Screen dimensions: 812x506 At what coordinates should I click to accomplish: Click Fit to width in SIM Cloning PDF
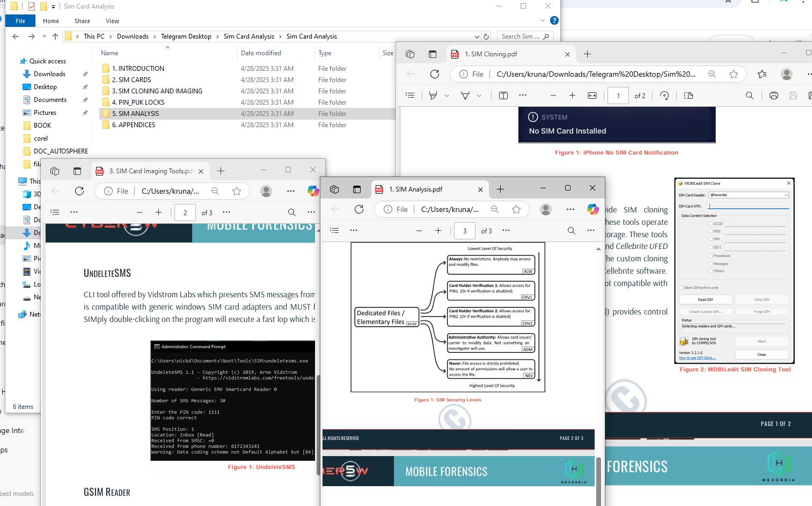[x=592, y=96]
